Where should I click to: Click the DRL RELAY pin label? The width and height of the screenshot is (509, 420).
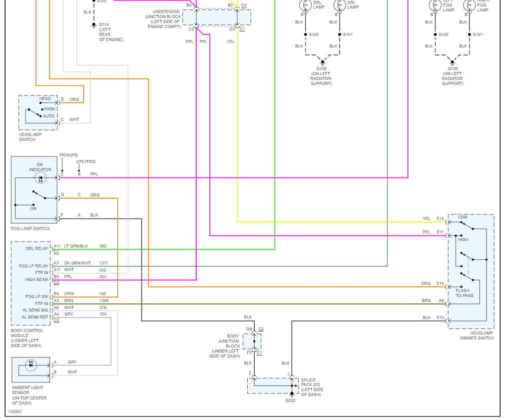(37, 249)
